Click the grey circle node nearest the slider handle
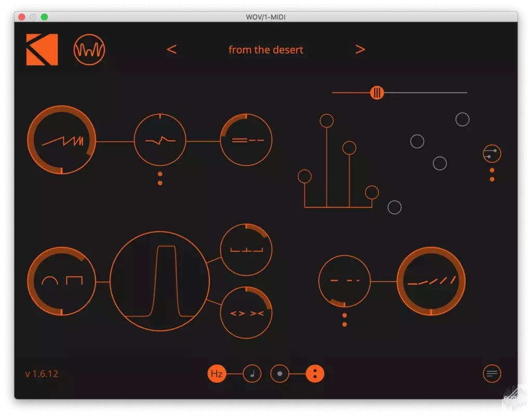The image size is (532, 416). (417, 141)
